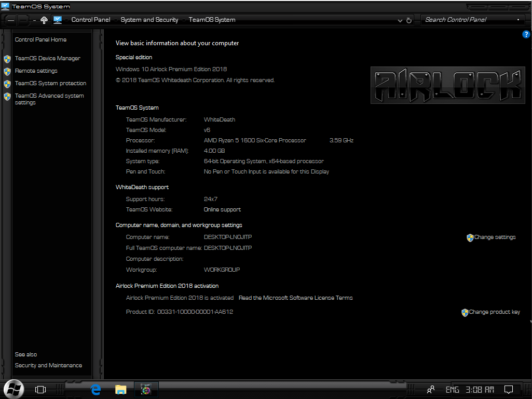Screen dimensions: 532x399
Task: Read the Microsoft Software License Terms
Action: point(295,298)
